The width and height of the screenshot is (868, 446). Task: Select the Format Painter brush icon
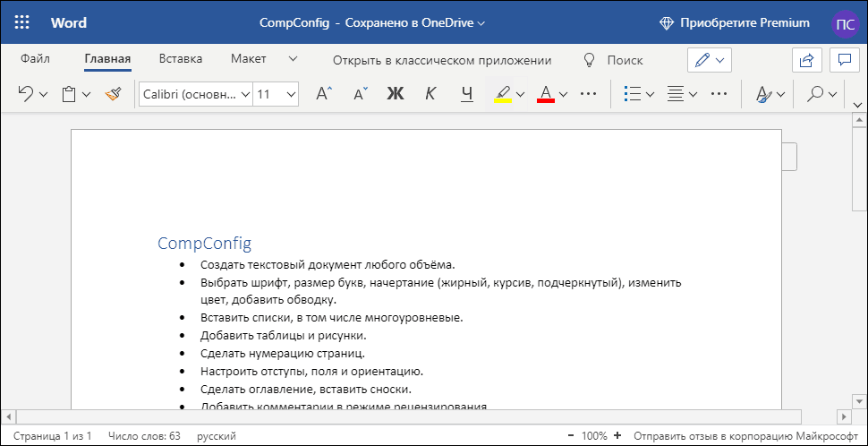[113, 93]
